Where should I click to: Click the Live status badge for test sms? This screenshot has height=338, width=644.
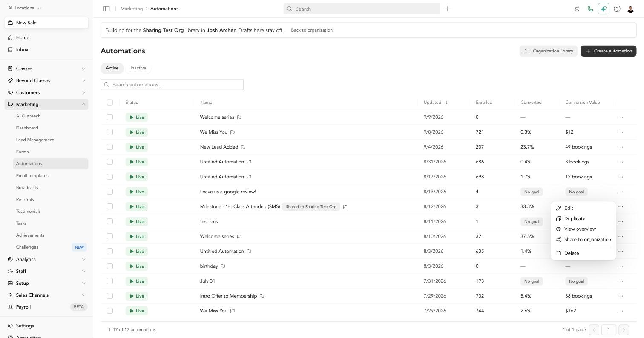pos(137,221)
